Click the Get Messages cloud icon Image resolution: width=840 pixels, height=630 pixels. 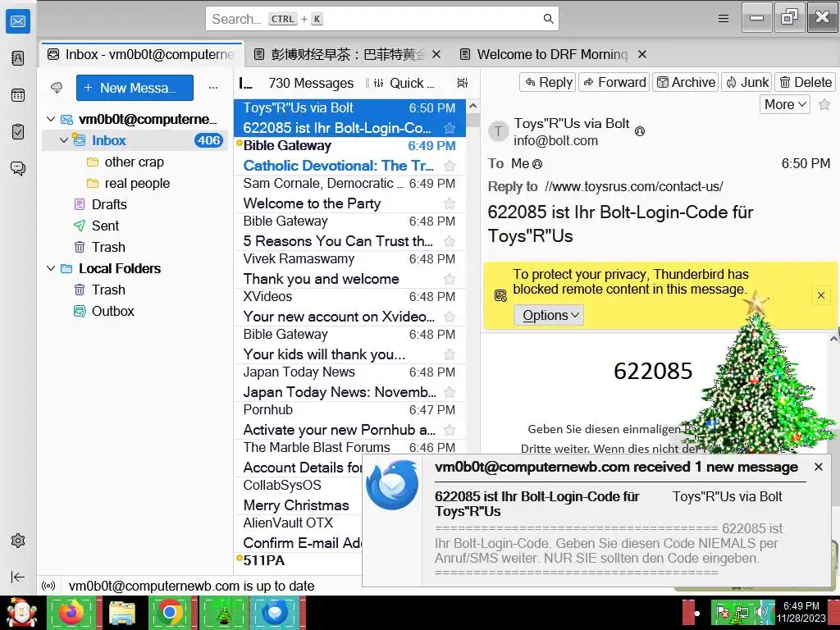pyautogui.click(x=57, y=87)
